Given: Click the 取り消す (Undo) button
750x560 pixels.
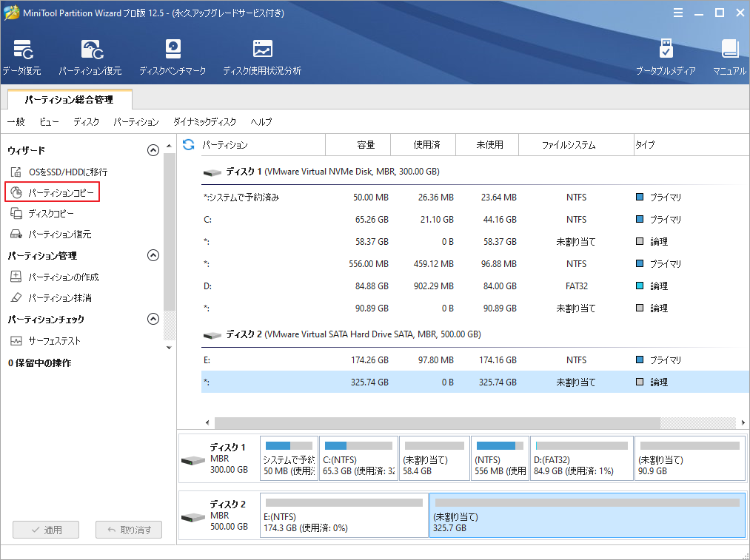Looking at the screenshot, I should click(128, 529).
